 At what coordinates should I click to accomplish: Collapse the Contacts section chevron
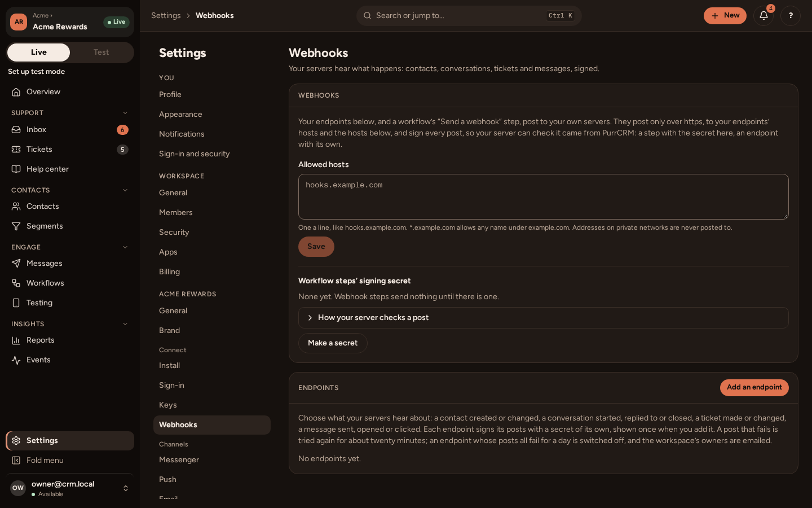pyautogui.click(x=125, y=190)
